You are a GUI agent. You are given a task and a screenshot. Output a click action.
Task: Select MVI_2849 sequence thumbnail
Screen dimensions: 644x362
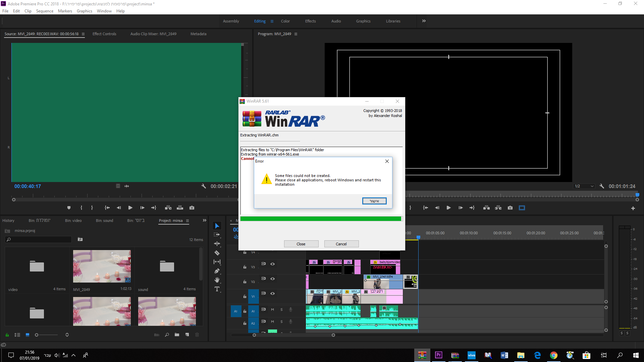coord(102,266)
